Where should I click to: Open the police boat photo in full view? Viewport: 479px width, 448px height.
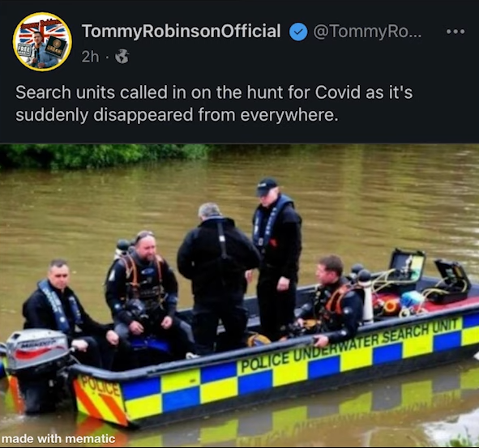pyautogui.click(x=240, y=296)
